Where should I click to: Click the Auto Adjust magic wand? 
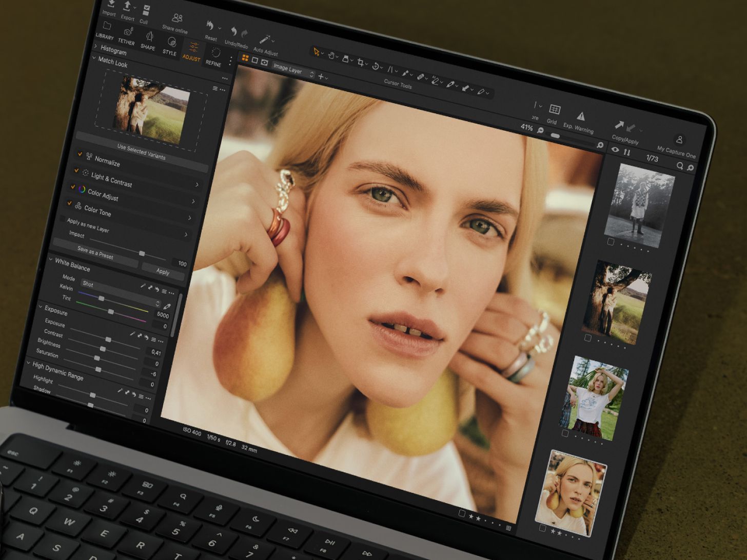click(265, 39)
